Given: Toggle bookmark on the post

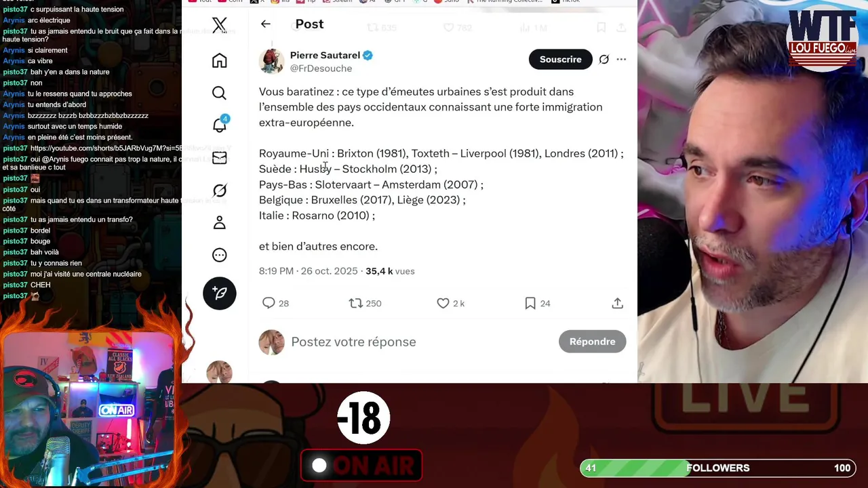Looking at the screenshot, I should point(530,304).
